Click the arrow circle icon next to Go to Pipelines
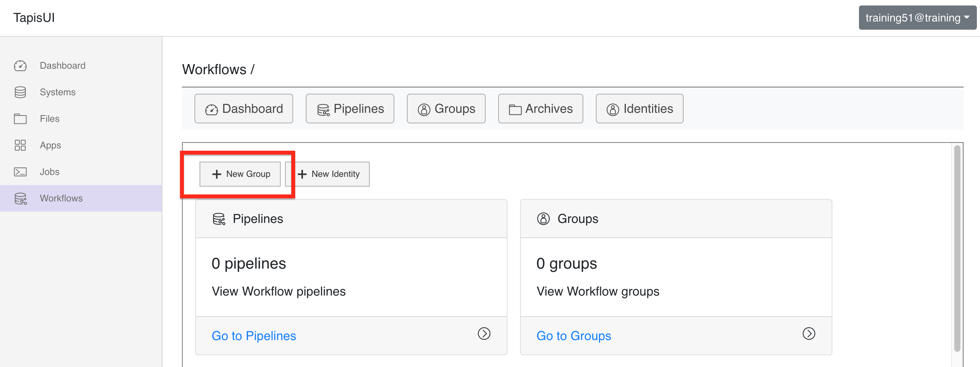 484,333
